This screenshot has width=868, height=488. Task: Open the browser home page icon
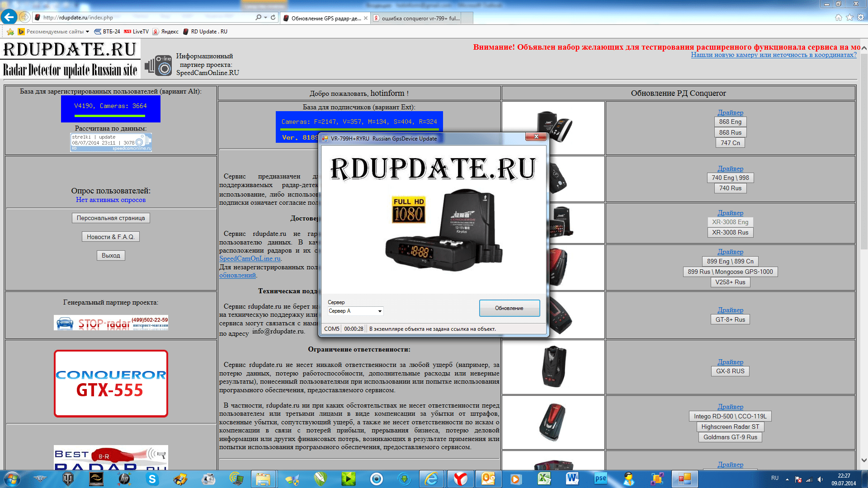click(838, 17)
